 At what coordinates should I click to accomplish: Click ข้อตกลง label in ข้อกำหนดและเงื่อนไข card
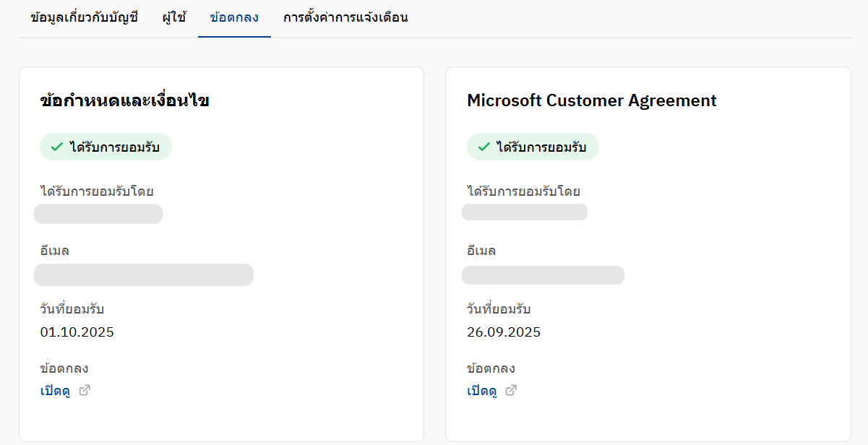click(x=64, y=368)
